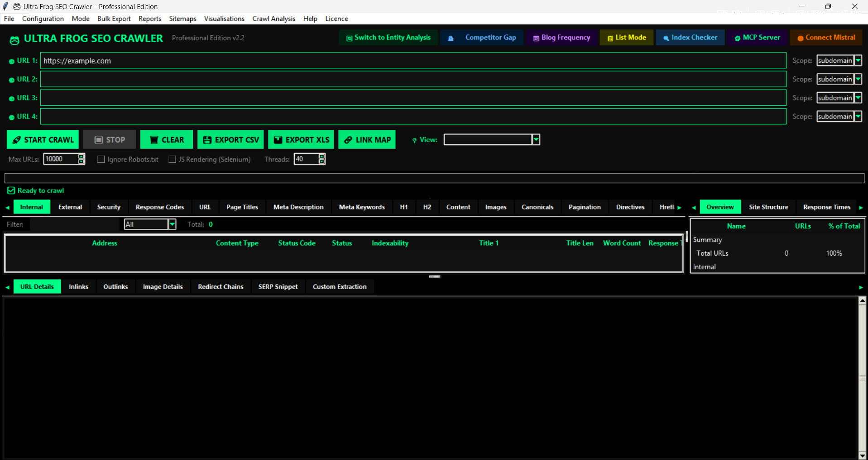The width and height of the screenshot is (868, 460).
Task: Increase Threads with up stepper arrow
Action: point(322,156)
